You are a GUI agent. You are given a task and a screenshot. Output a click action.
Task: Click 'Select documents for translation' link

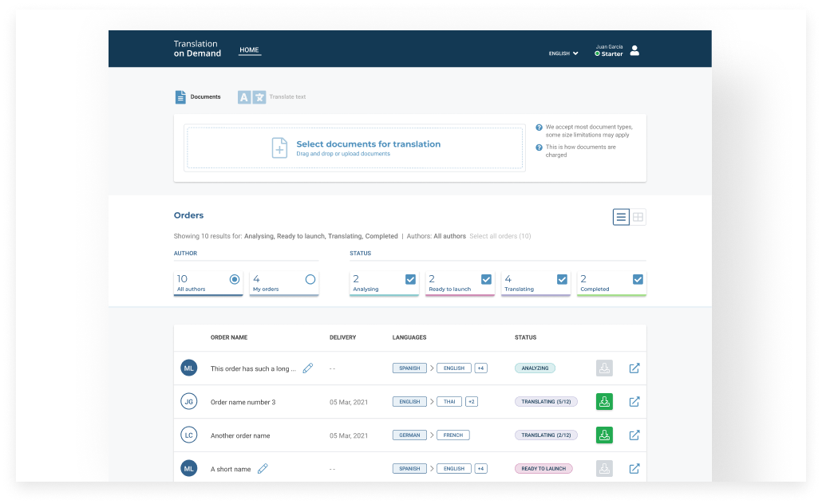pos(369,144)
